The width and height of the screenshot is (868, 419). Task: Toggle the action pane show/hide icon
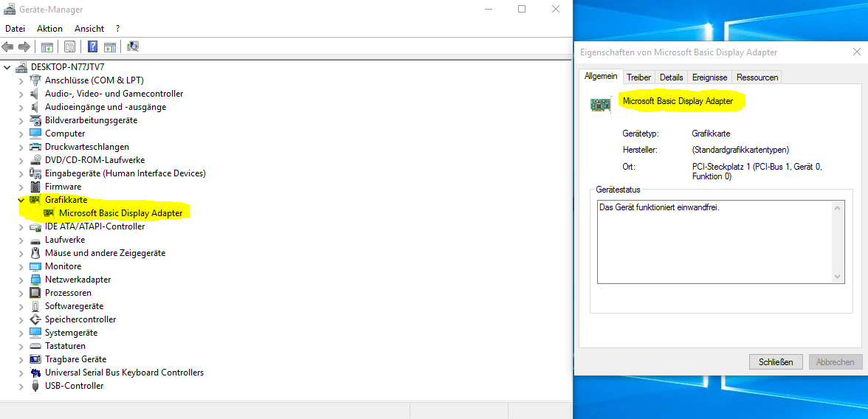coord(109,46)
